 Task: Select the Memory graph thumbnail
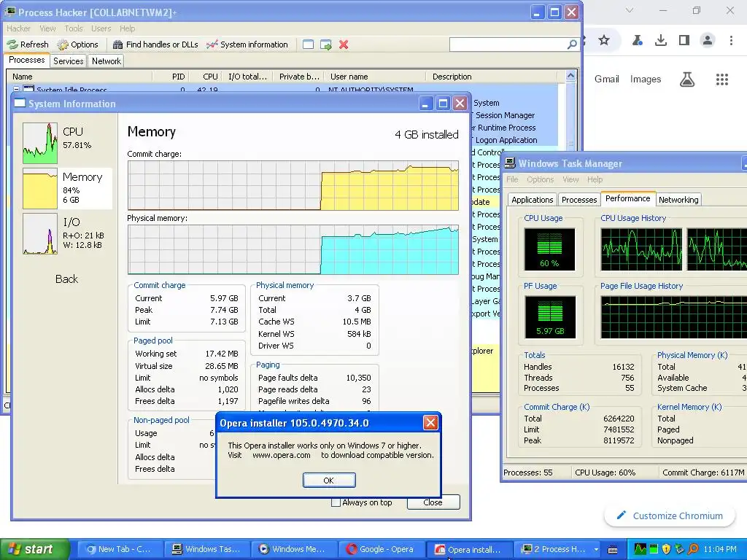pyautogui.click(x=40, y=189)
